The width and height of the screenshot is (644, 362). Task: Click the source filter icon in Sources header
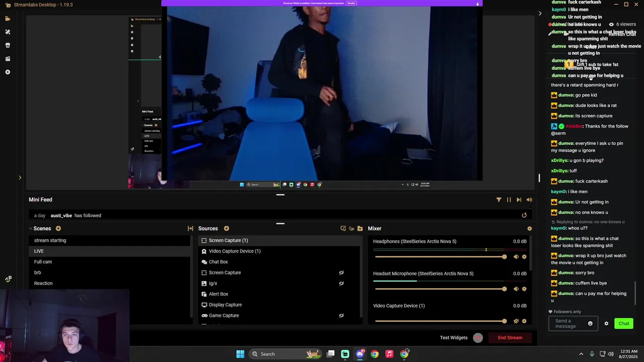click(x=343, y=228)
